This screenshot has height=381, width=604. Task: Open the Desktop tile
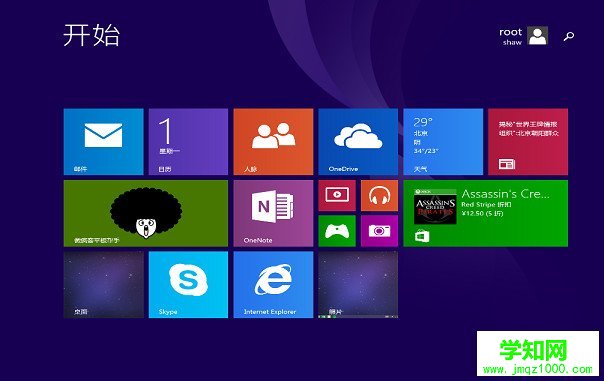pyautogui.click(x=103, y=285)
